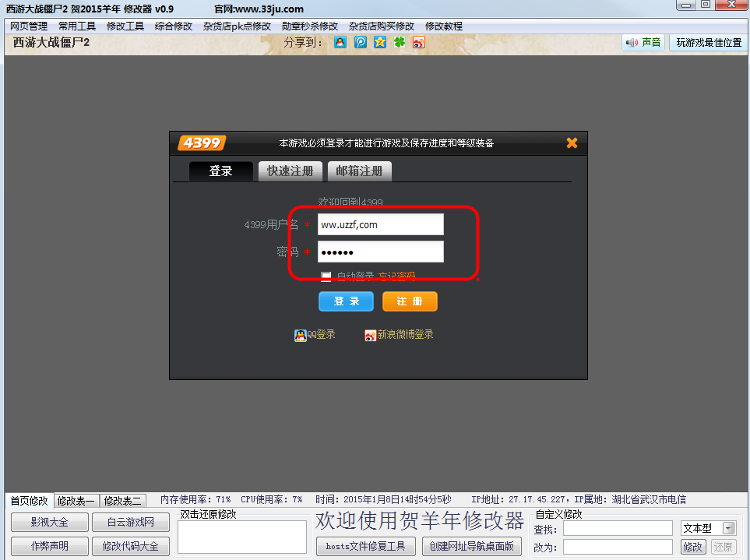Screen dimensions: 750x560
Task: Close the 4399 login dialog
Action: click(572, 143)
